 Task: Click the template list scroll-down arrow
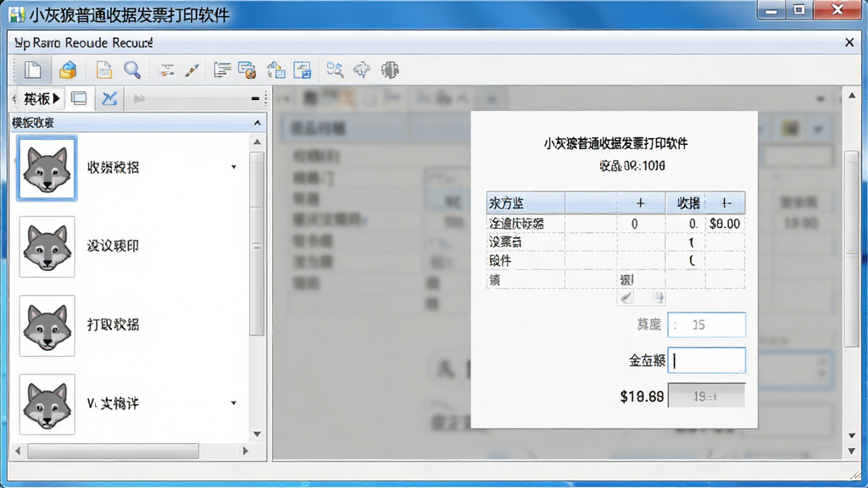coord(257,435)
